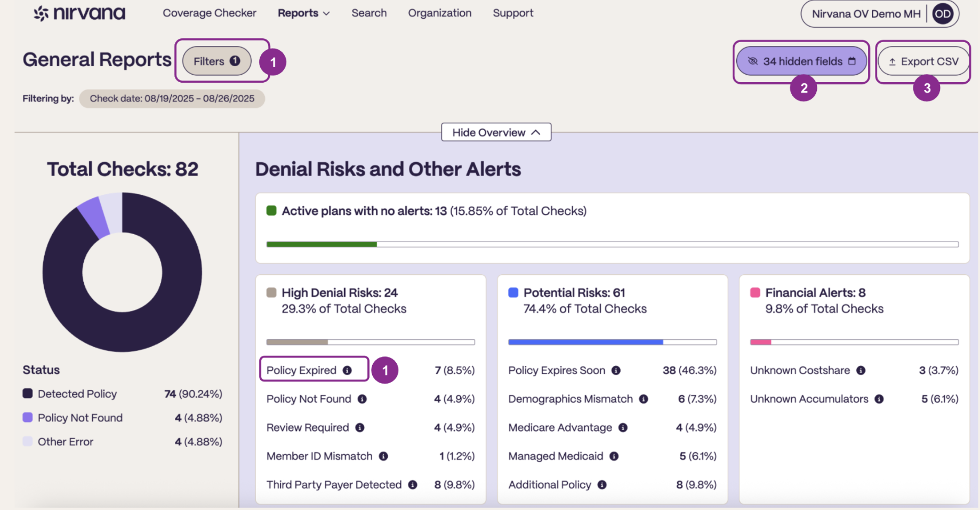980x510 pixels.
Task: Click info icon beside Policy Not Found
Action: pos(362,399)
